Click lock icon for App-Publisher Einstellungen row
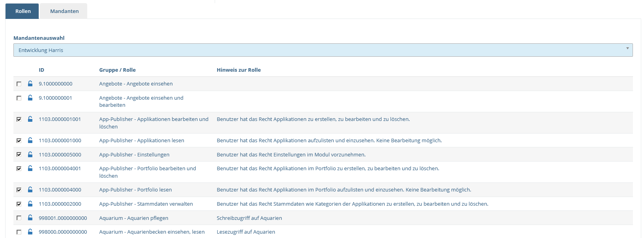This screenshot has height=238, width=644. (30, 154)
